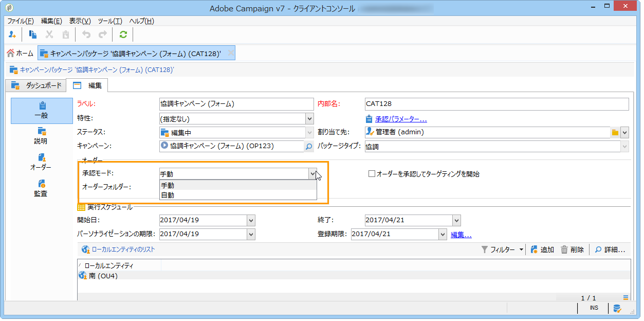Expand the パッケージタイプ dropdown arrow

tap(624, 147)
